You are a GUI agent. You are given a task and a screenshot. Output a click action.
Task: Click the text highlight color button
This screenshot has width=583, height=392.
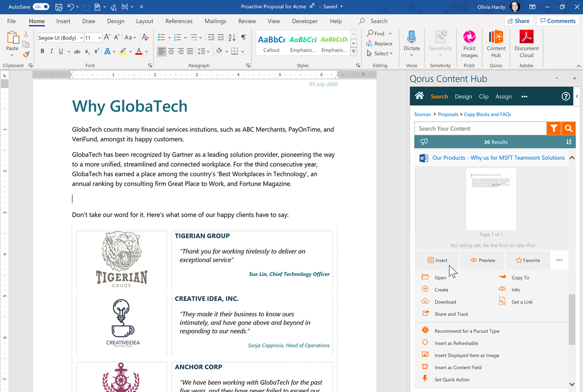[123, 51]
